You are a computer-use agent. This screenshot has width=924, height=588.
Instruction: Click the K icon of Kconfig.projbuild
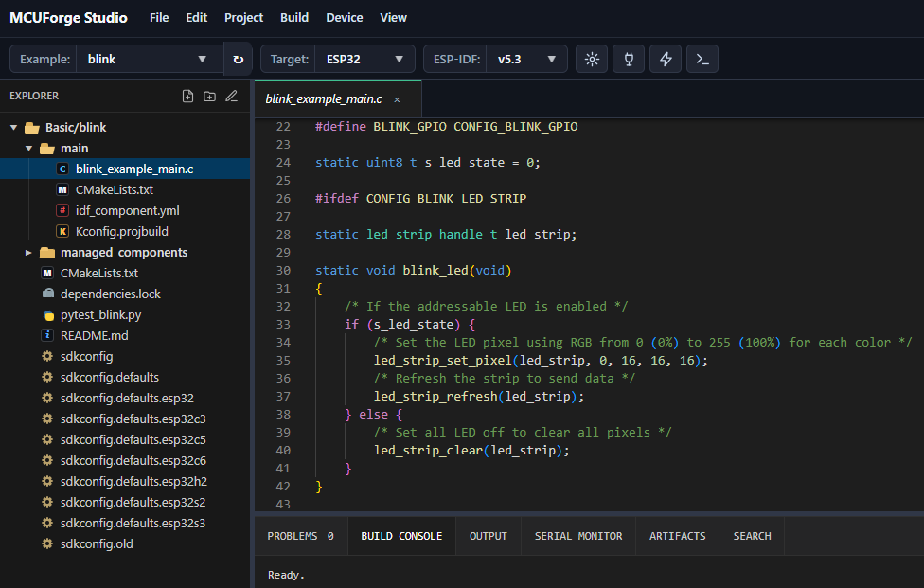click(62, 232)
